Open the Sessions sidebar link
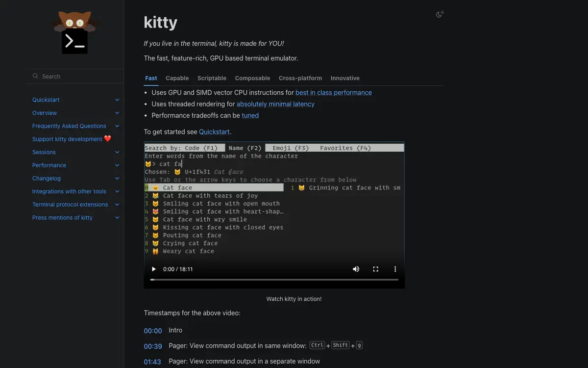This screenshot has height=368, width=588. (x=44, y=152)
